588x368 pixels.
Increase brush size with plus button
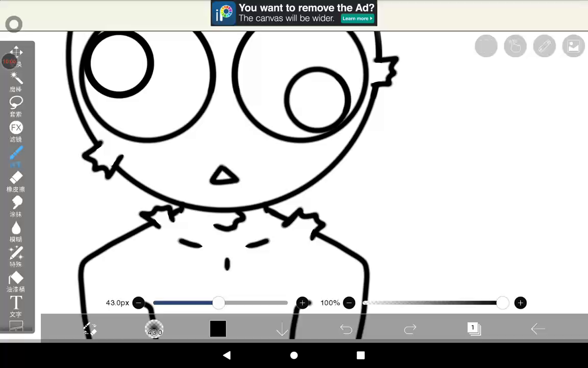[x=302, y=303]
